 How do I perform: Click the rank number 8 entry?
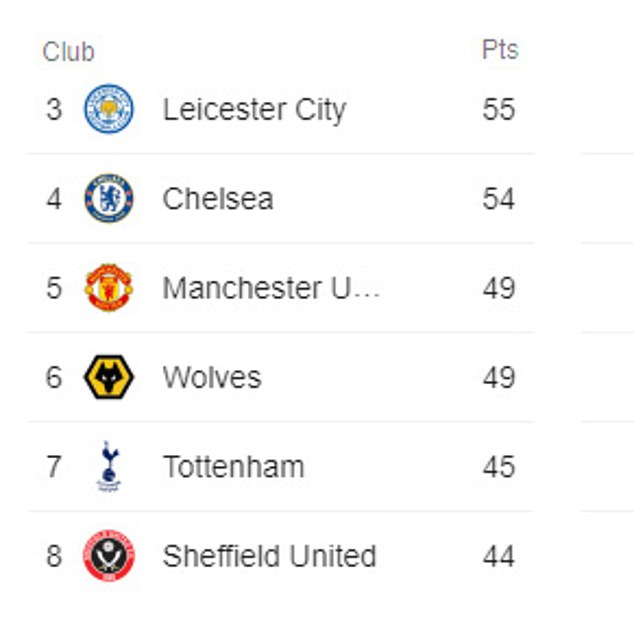54,556
